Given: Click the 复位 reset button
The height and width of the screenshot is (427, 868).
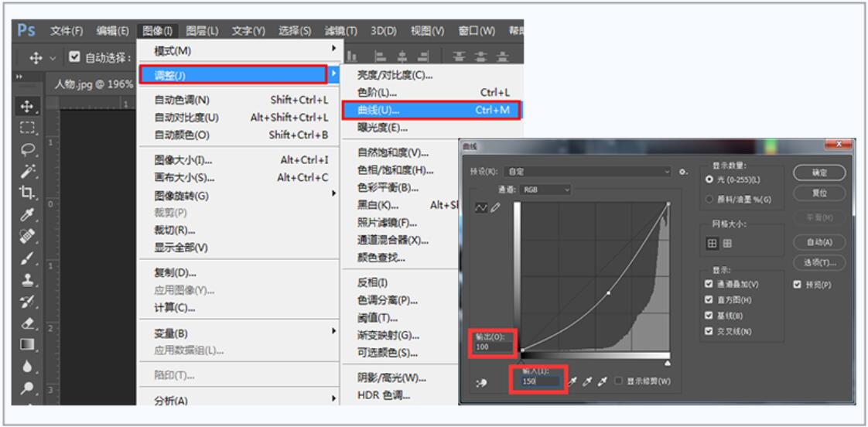Looking at the screenshot, I should click(819, 193).
